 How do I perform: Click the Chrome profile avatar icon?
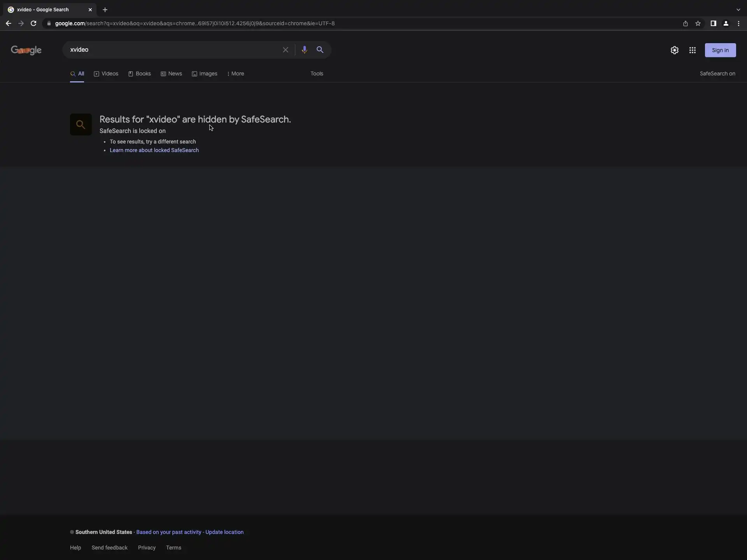click(x=726, y=23)
